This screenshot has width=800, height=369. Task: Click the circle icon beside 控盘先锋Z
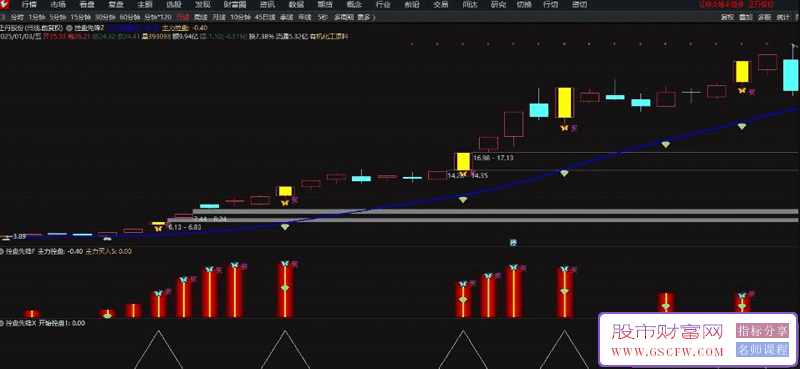tap(69, 29)
